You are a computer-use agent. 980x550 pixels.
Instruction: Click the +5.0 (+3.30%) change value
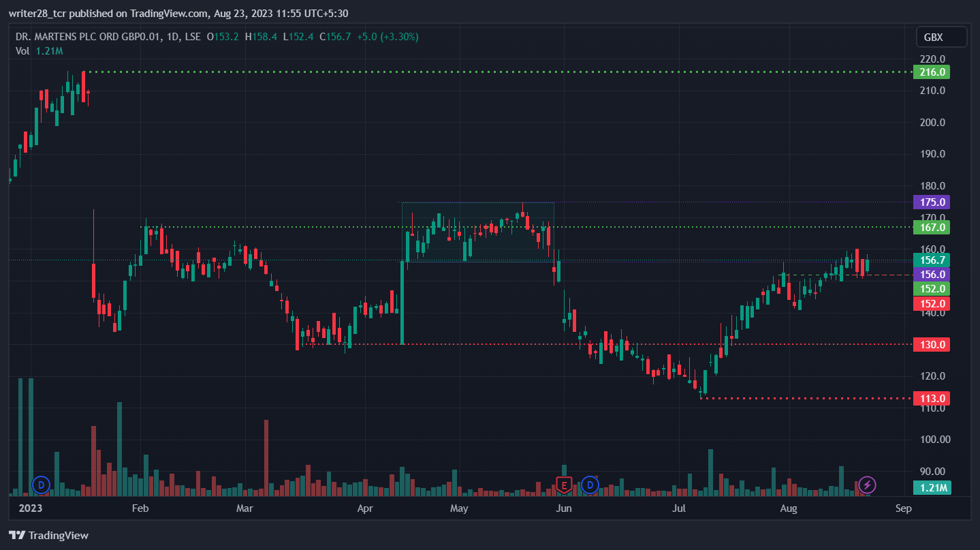[x=387, y=37]
